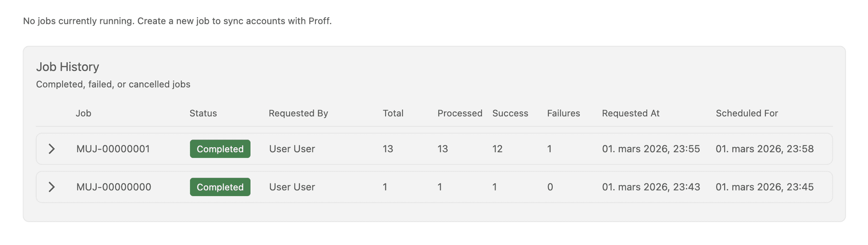The image size is (868, 245).
Task: Click the Scheduled For column header
Action: (747, 113)
